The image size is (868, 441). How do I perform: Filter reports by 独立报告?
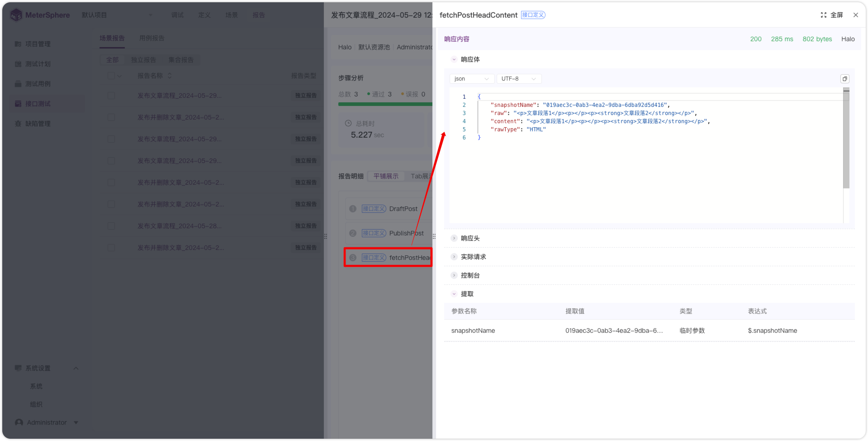(x=143, y=60)
